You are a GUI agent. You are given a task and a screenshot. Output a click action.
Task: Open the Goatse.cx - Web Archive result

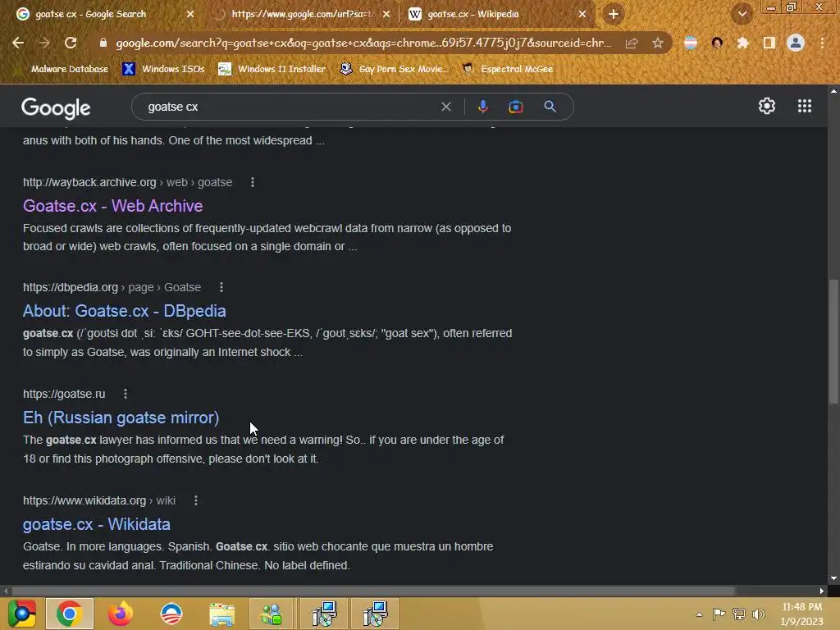pos(112,206)
